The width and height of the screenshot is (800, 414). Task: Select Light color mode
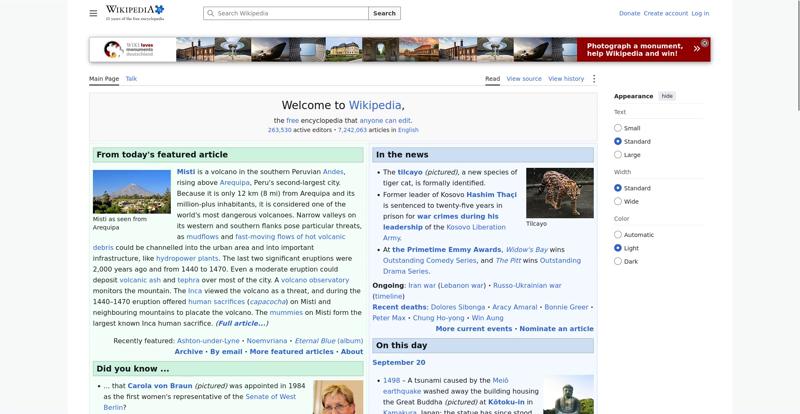pyautogui.click(x=618, y=248)
